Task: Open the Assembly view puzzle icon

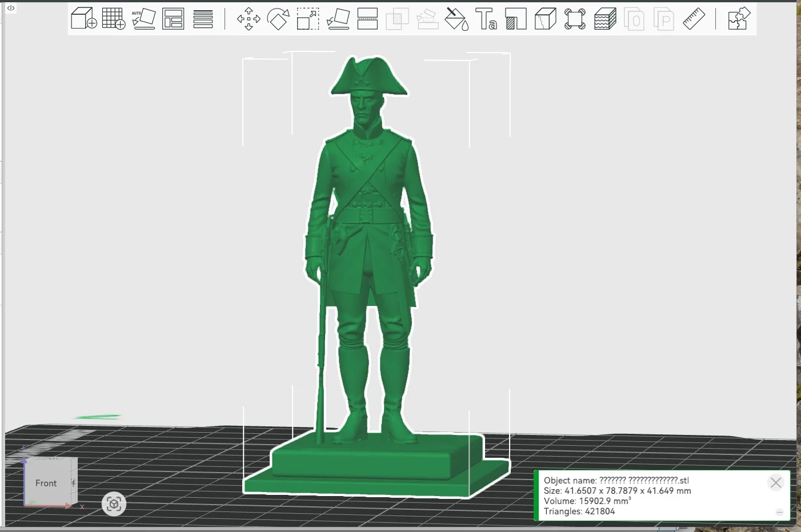Action: [739, 19]
